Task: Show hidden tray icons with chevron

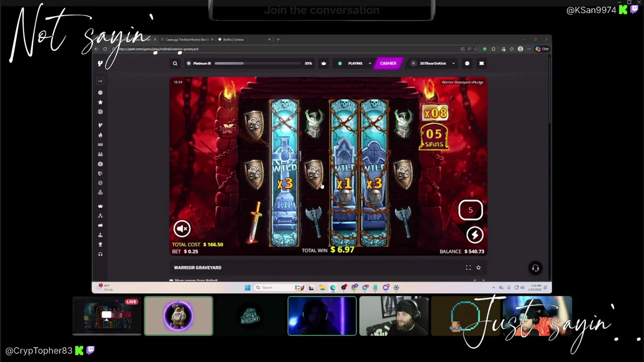Action: coord(494,288)
